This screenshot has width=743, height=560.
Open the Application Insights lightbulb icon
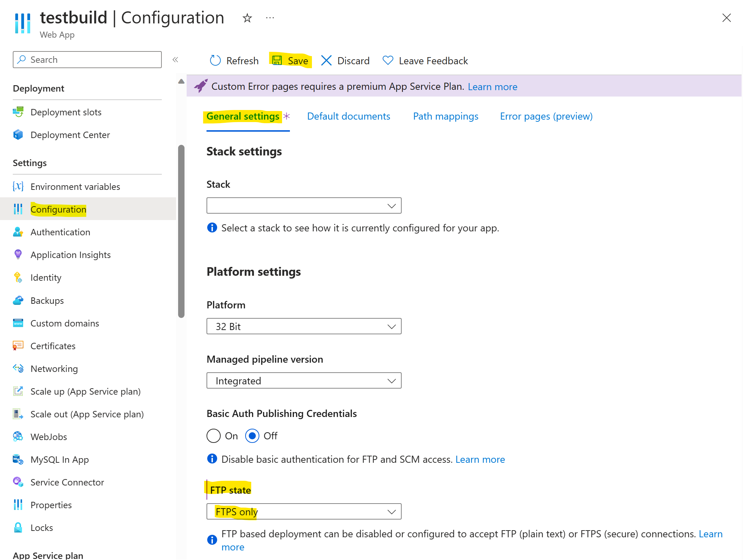click(18, 254)
